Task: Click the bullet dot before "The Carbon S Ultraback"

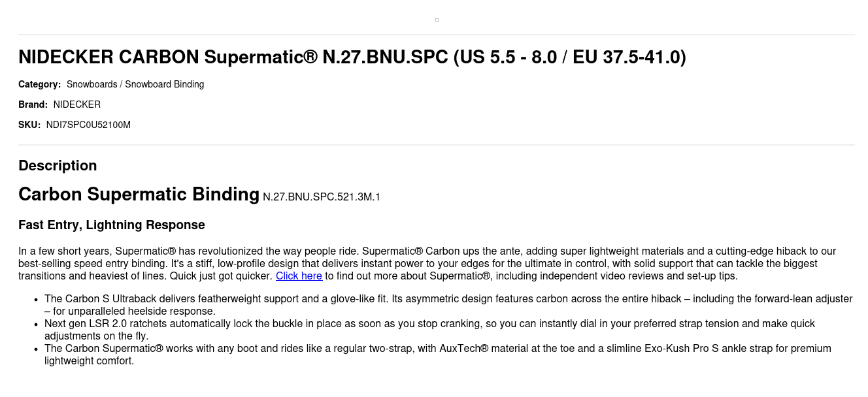Action: point(35,300)
